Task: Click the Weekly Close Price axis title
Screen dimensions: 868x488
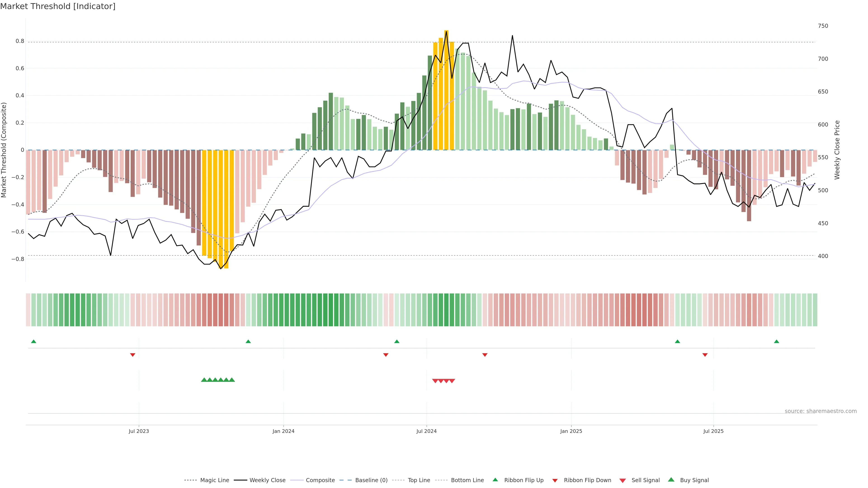Action: [x=837, y=150]
